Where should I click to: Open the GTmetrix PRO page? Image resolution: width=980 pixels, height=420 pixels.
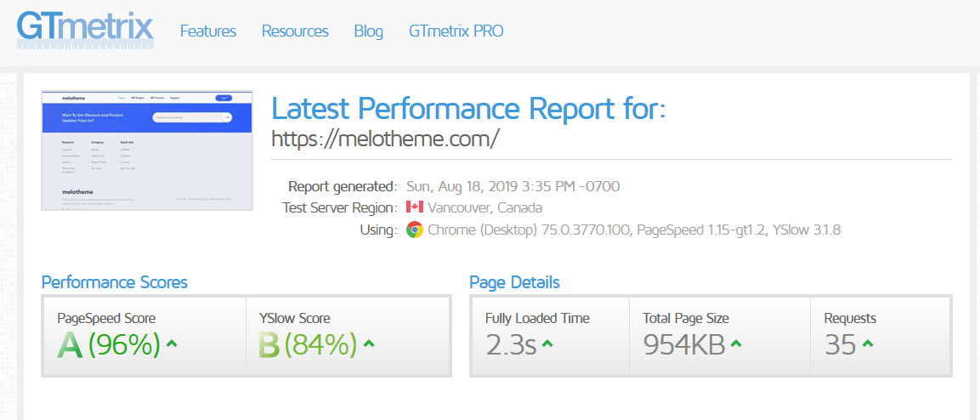(x=456, y=31)
